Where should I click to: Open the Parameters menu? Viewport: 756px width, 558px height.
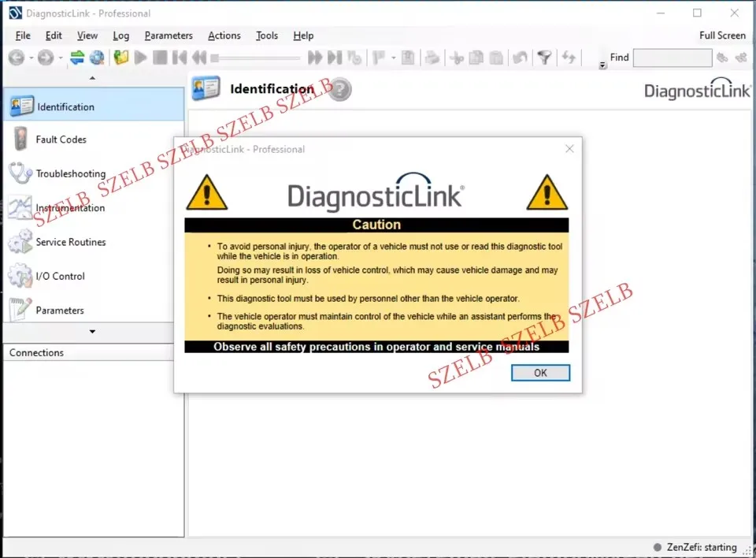coord(169,35)
